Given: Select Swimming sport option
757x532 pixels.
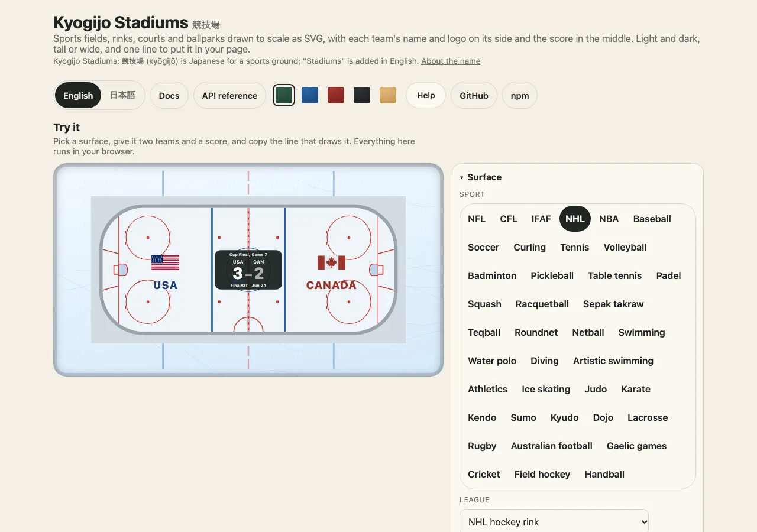Looking at the screenshot, I should [x=642, y=332].
